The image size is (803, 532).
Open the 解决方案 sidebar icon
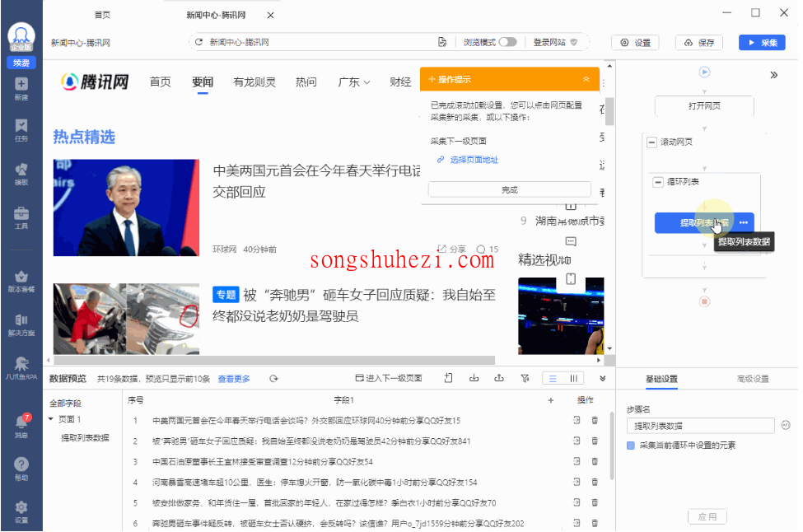21,325
